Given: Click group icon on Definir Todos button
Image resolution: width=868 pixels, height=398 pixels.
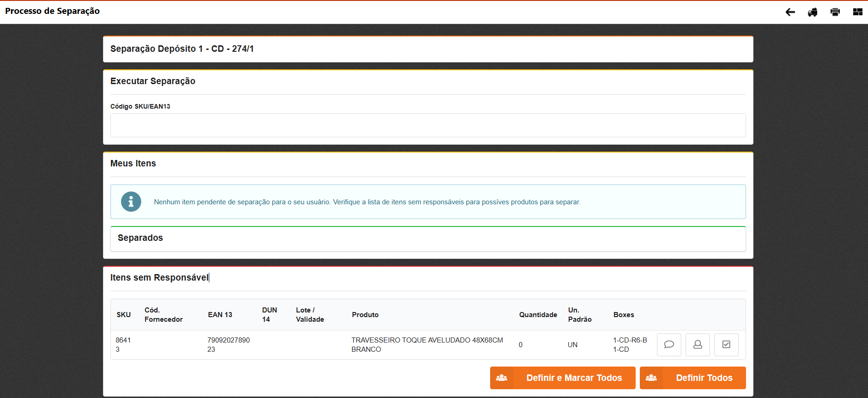Looking at the screenshot, I should coord(651,378).
